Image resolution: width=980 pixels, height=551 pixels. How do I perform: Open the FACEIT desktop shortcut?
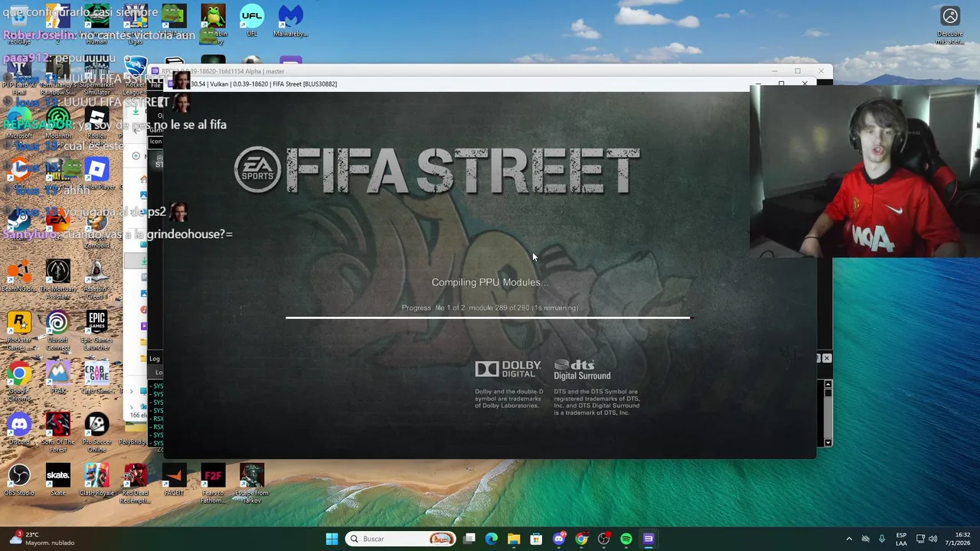pyautogui.click(x=174, y=480)
